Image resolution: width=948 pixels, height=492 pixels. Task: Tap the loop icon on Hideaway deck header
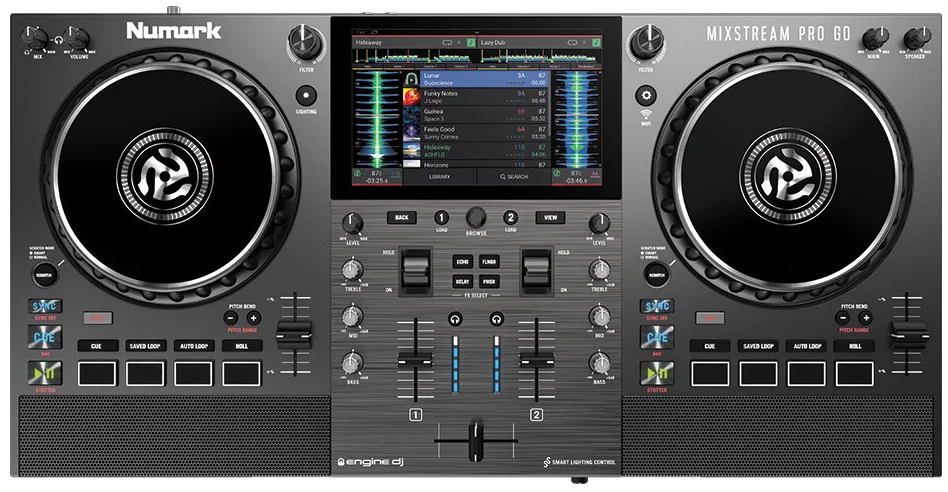(447, 43)
